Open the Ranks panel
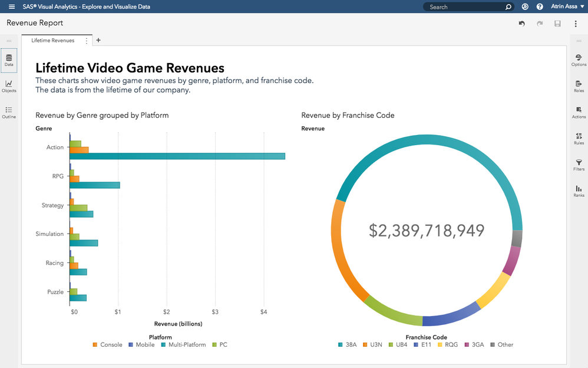 pos(579,190)
